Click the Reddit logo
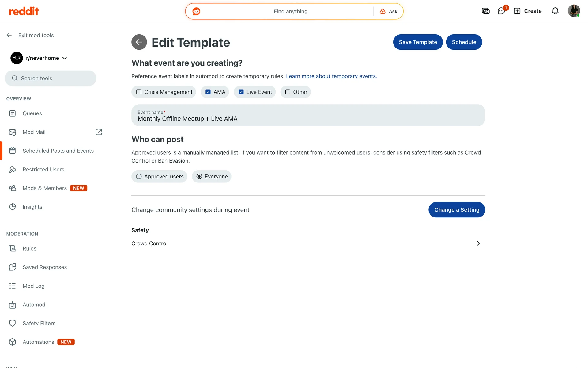Screen dimensions: 588x368 pyautogui.click(x=24, y=11)
